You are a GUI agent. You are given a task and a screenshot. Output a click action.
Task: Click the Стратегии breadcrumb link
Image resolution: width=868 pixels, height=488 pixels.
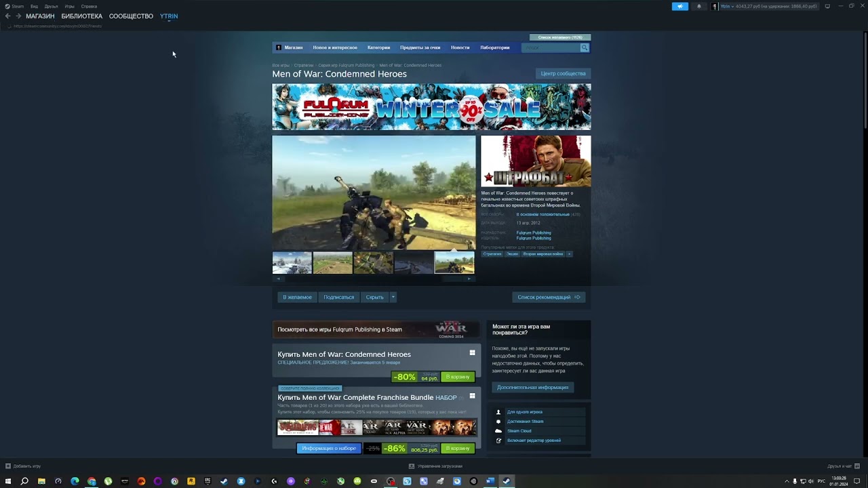[x=304, y=65]
